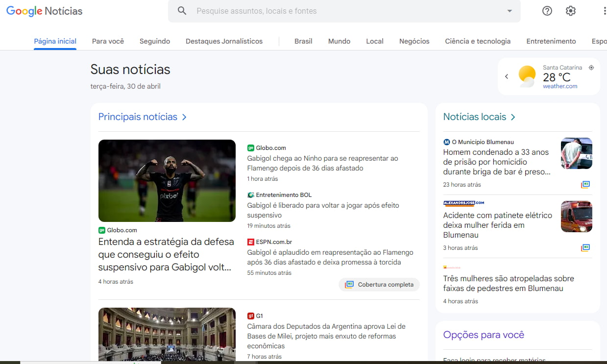Open the weather.com link
The image size is (607, 364).
[560, 86]
